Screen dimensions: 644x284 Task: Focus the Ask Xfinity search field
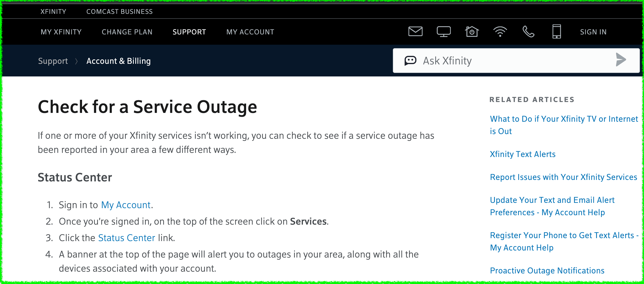516,61
